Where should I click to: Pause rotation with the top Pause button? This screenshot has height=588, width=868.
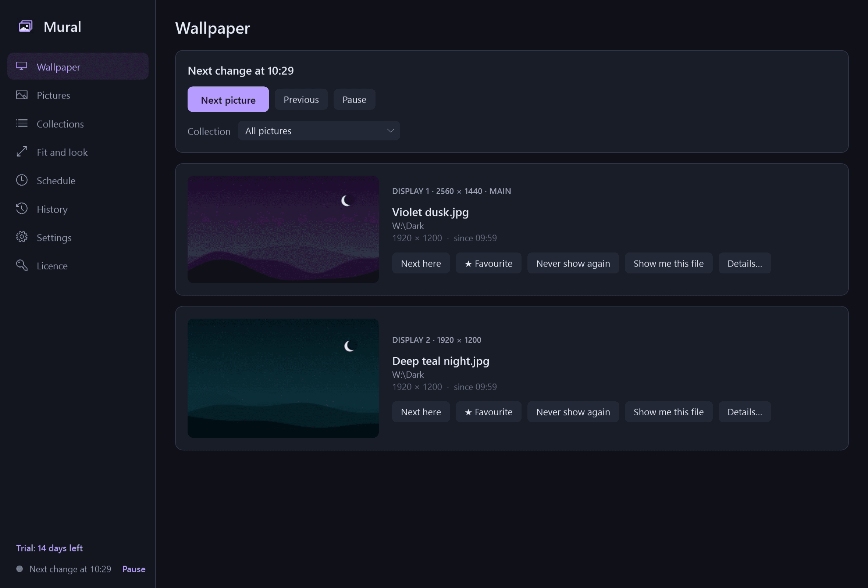[354, 99]
